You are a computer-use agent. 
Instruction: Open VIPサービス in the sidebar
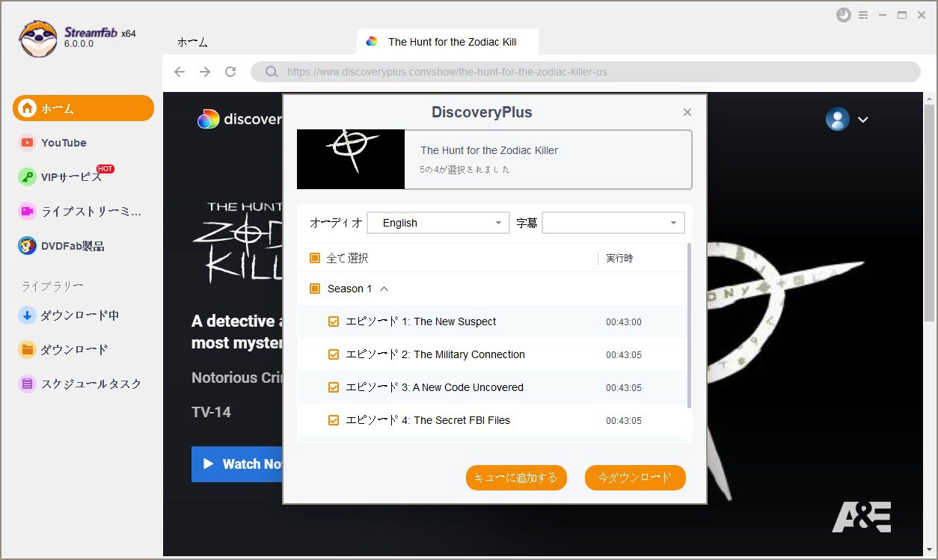click(x=71, y=177)
